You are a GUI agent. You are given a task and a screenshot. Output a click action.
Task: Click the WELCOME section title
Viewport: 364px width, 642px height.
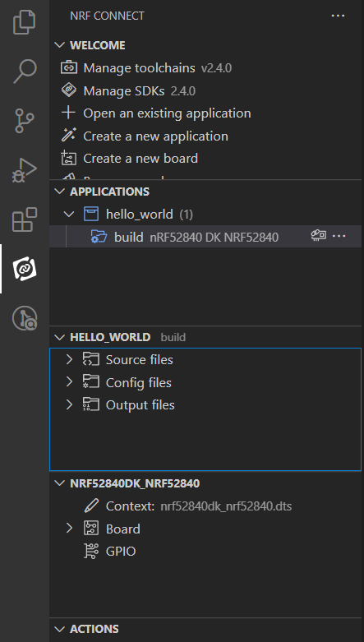click(x=98, y=45)
